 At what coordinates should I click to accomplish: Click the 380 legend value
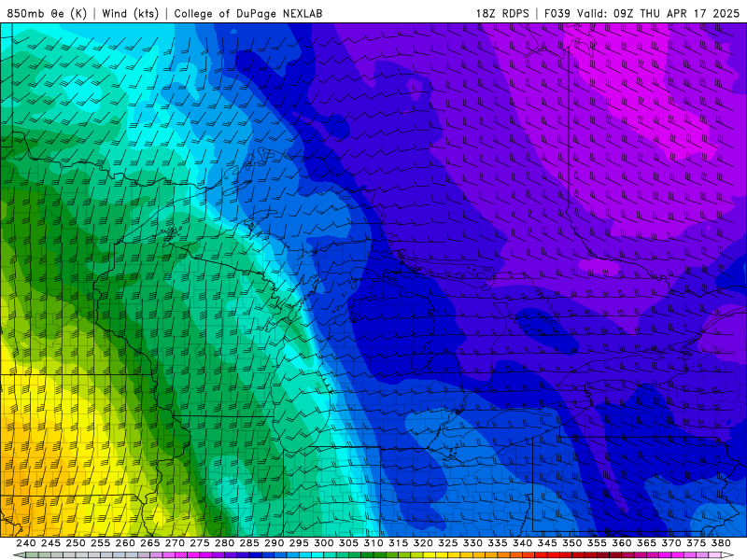click(x=721, y=543)
